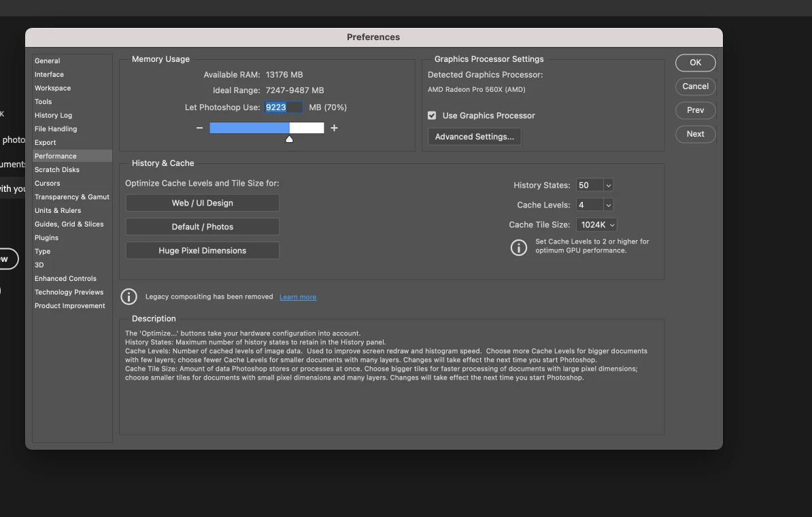Click the memory slider triangle handle
This screenshot has width=812, height=517.
(290, 139)
